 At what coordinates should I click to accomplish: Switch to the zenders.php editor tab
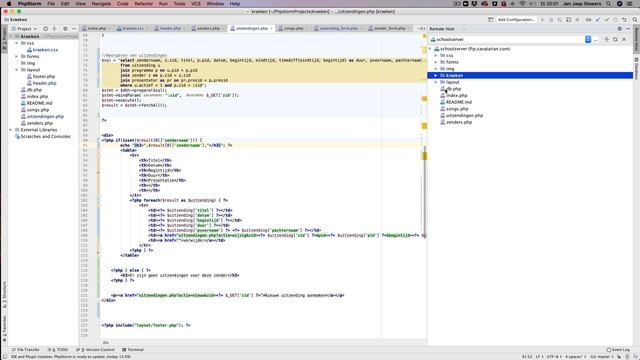[208, 29]
